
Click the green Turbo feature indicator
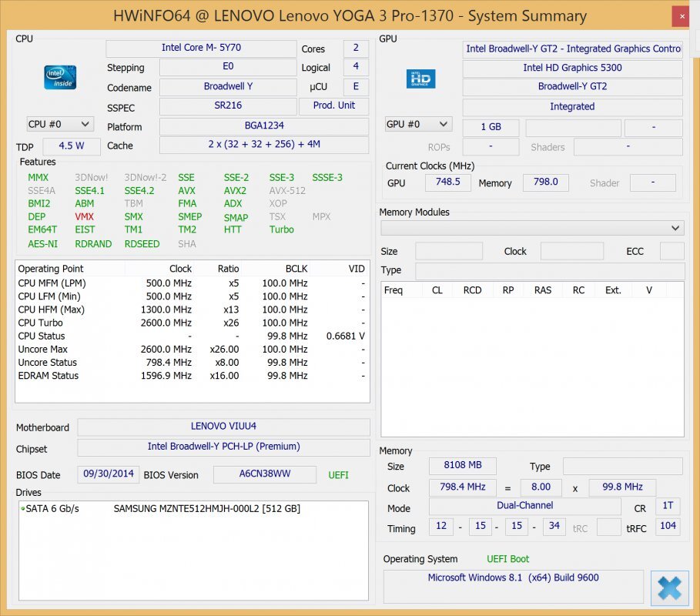click(281, 229)
